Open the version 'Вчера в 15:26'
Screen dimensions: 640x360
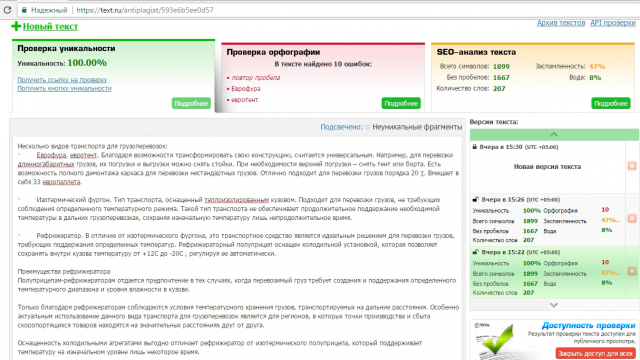tap(521, 200)
